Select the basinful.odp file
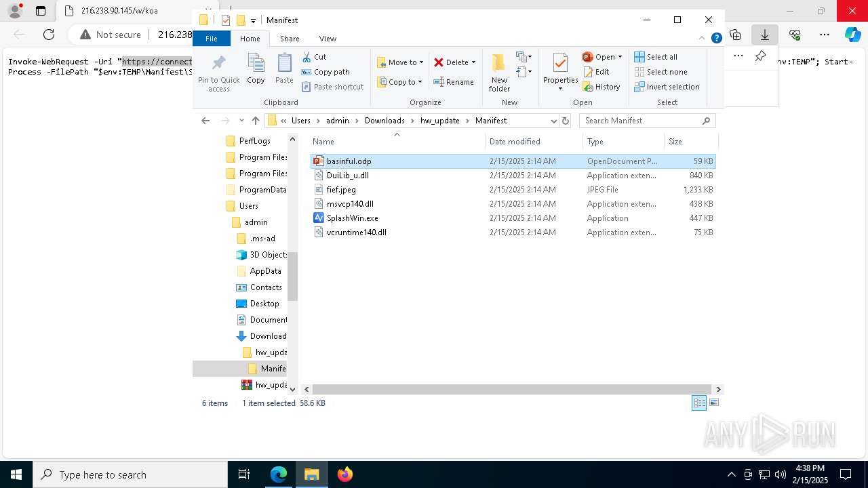This screenshot has width=868, height=488. pyautogui.click(x=513, y=161)
